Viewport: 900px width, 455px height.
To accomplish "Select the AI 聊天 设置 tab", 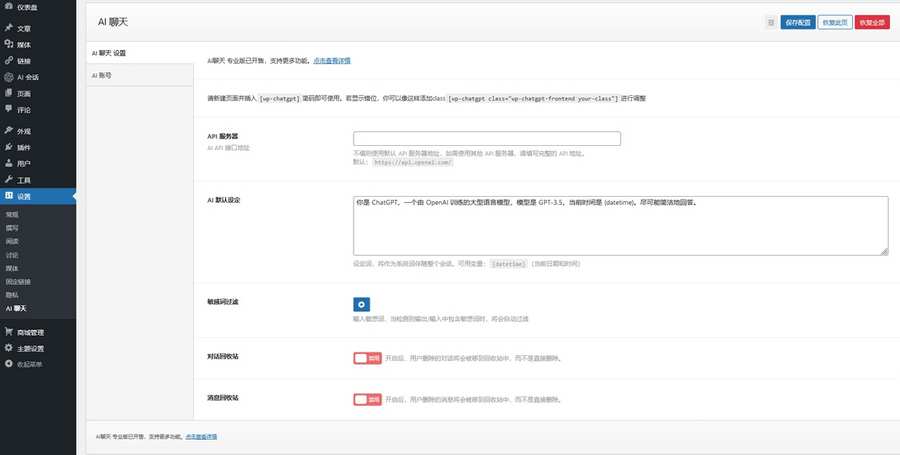I will pyautogui.click(x=109, y=52).
